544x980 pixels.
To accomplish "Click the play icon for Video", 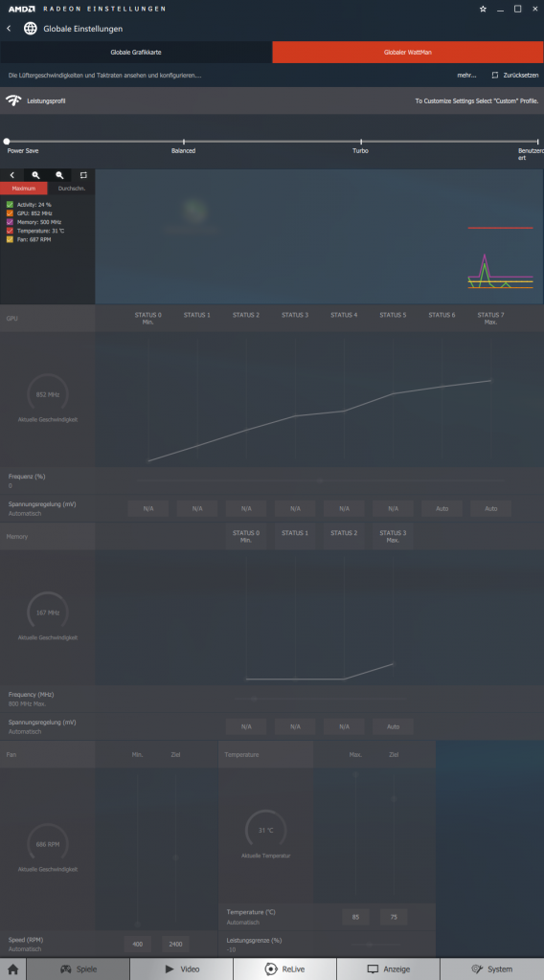I will pyautogui.click(x=170, y=969).
